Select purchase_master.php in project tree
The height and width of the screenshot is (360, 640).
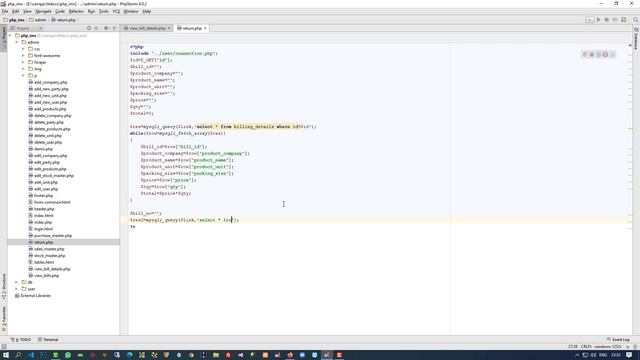pos(50,236)
